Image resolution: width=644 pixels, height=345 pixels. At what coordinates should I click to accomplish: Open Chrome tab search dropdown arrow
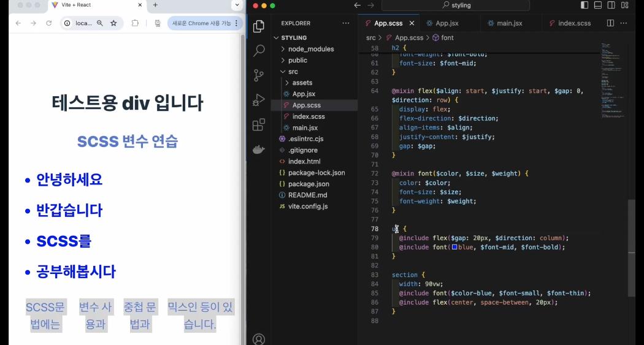click(237, 5)
